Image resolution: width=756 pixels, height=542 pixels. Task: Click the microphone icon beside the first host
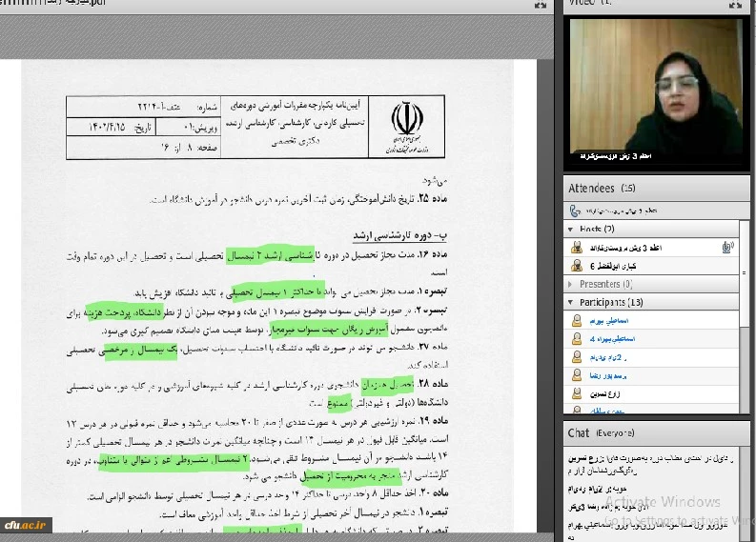727,248
